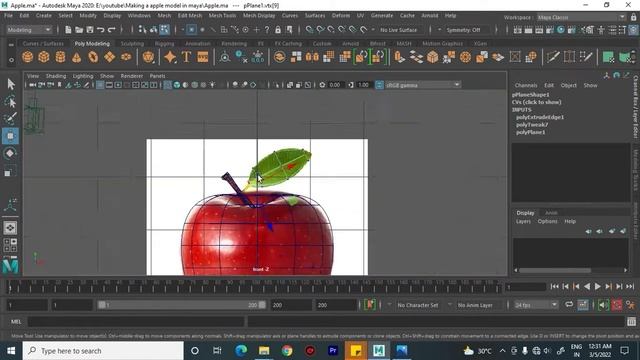Activate the Move tool in the toolbox
640x360 pixels.
[x=11, y=136]
